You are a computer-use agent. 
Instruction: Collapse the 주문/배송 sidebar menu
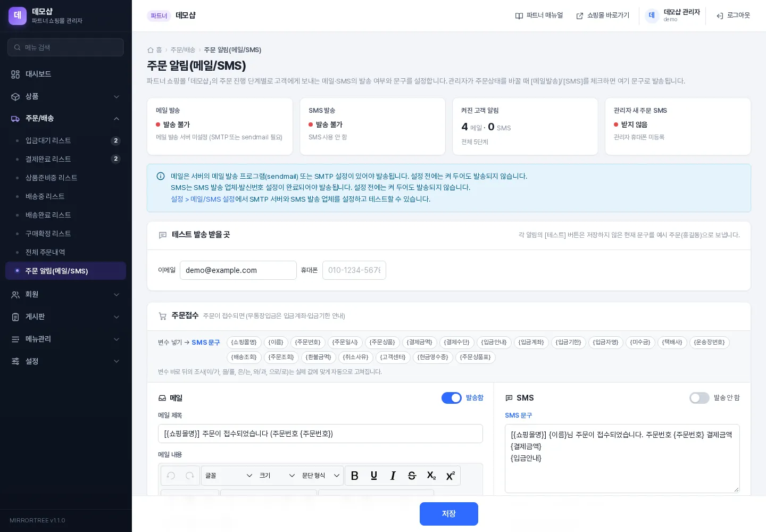click(x=65, y=119)
